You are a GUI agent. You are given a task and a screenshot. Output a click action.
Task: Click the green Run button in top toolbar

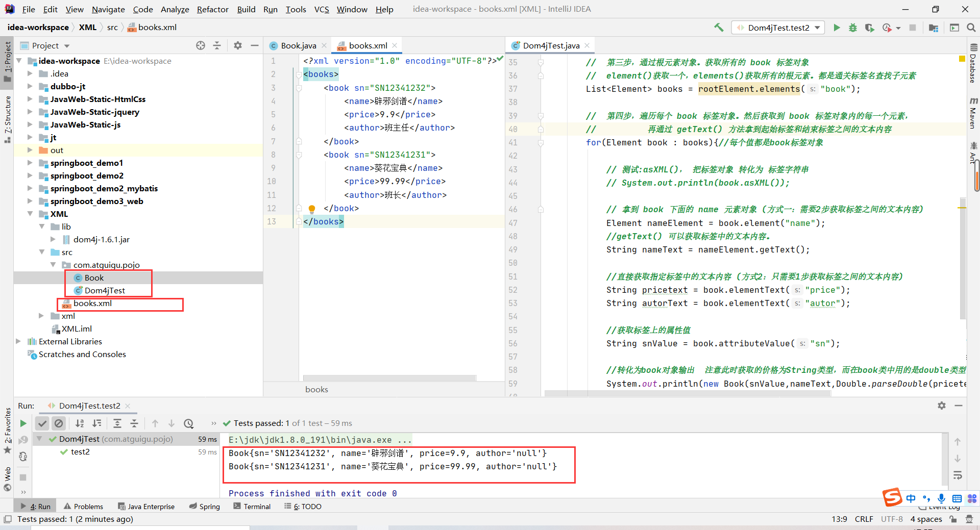[837, 28]
